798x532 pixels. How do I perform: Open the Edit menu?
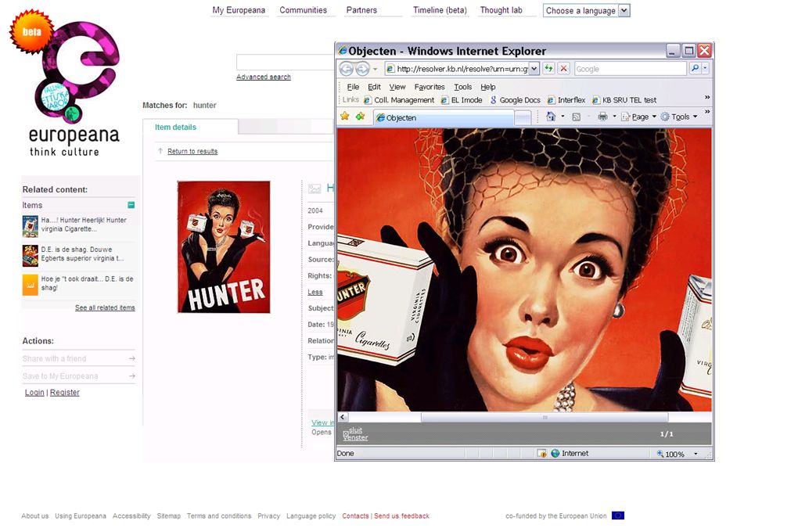coord(374,87)
